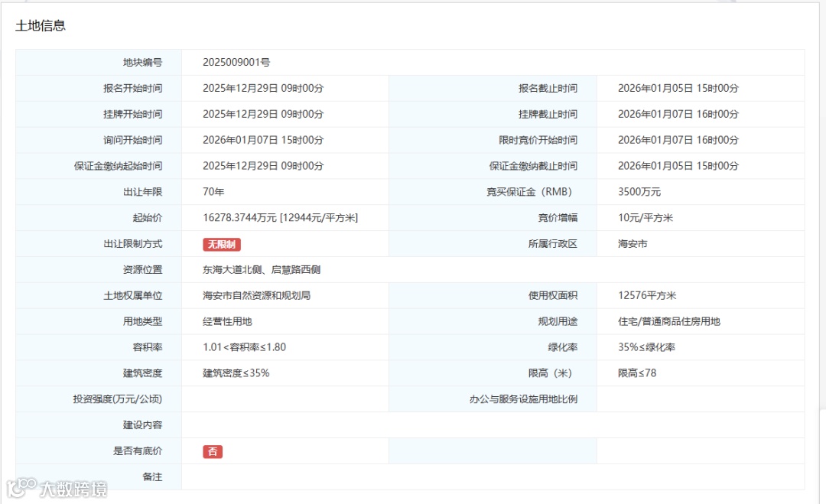Click the 报名截止时间 label
Viewport: 826px width, 504px height.
point(548,88)
